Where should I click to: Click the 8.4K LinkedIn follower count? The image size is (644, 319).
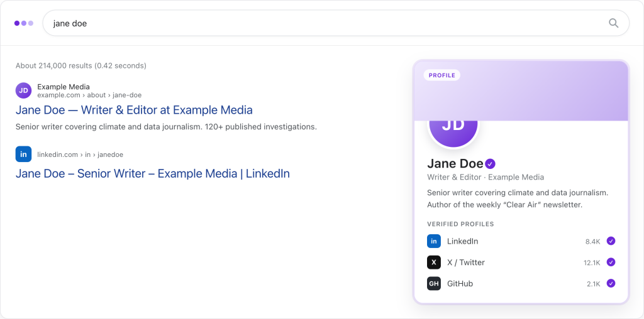[592, 242]
